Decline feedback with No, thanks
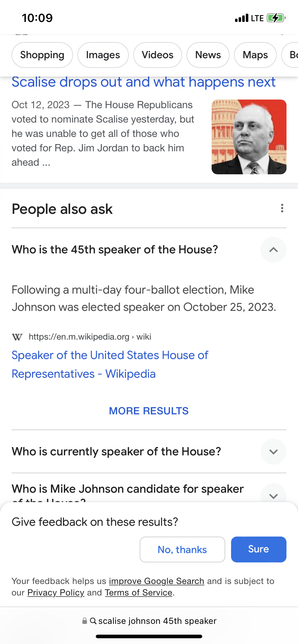Screen dimensions: 298x644 (182, 549)
